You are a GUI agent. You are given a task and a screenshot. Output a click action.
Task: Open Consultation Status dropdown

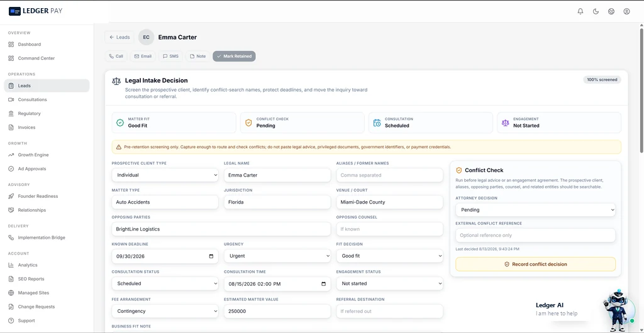coord(165,283)
